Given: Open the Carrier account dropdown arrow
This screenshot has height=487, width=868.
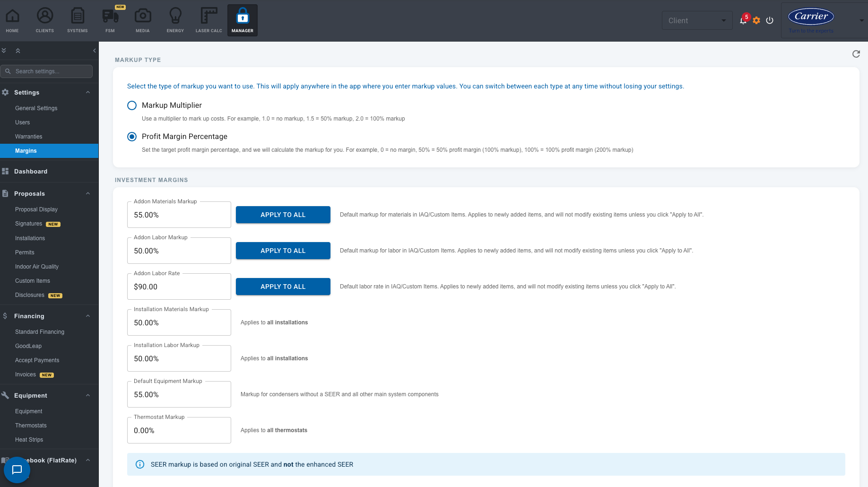Looking at the screenshot, I should click(x=861, y=20).
